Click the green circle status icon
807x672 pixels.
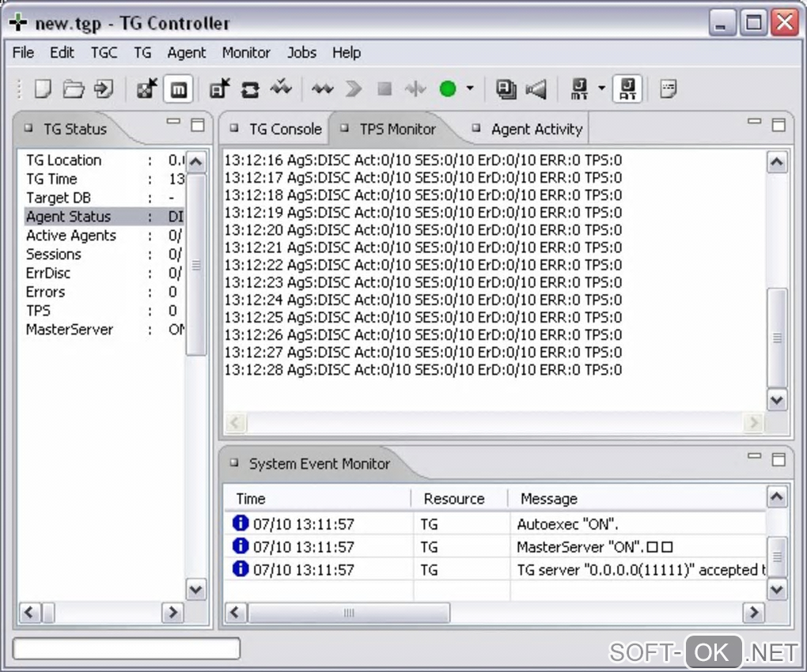click(448, 89)
